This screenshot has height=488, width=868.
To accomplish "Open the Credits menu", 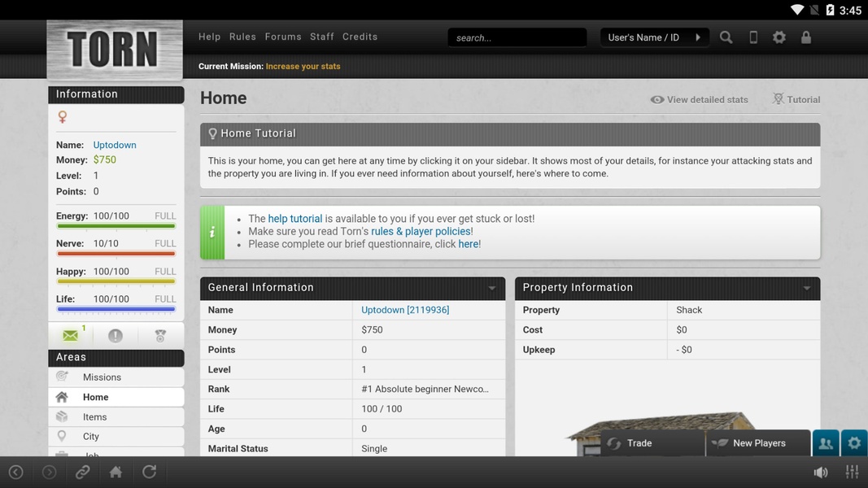I will pos(360,37).
